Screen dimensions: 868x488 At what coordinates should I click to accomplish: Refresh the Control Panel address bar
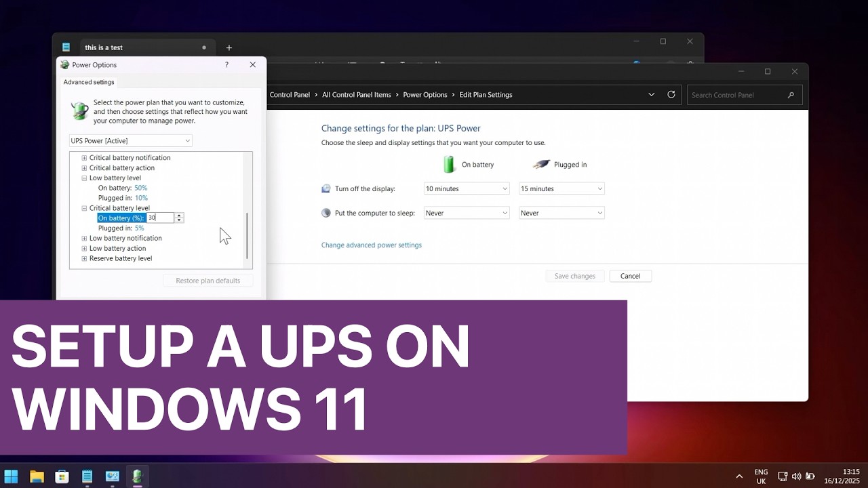(671, 95)
